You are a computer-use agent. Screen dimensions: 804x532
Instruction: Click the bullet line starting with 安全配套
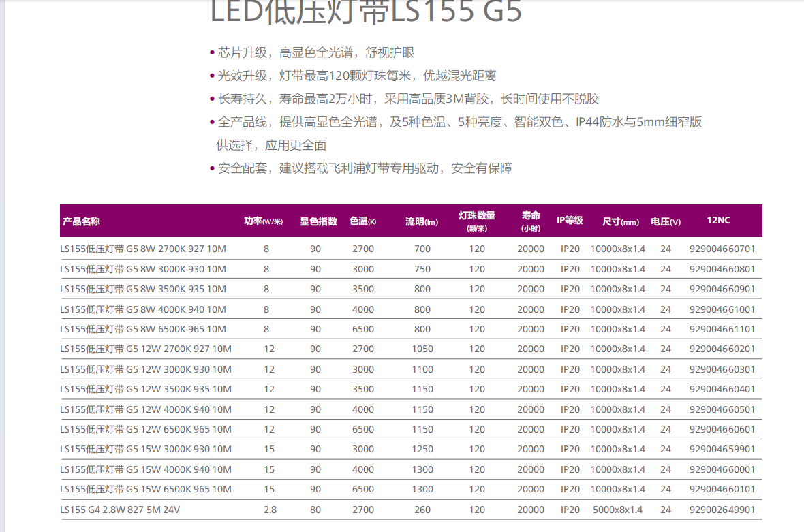[365, 168]
